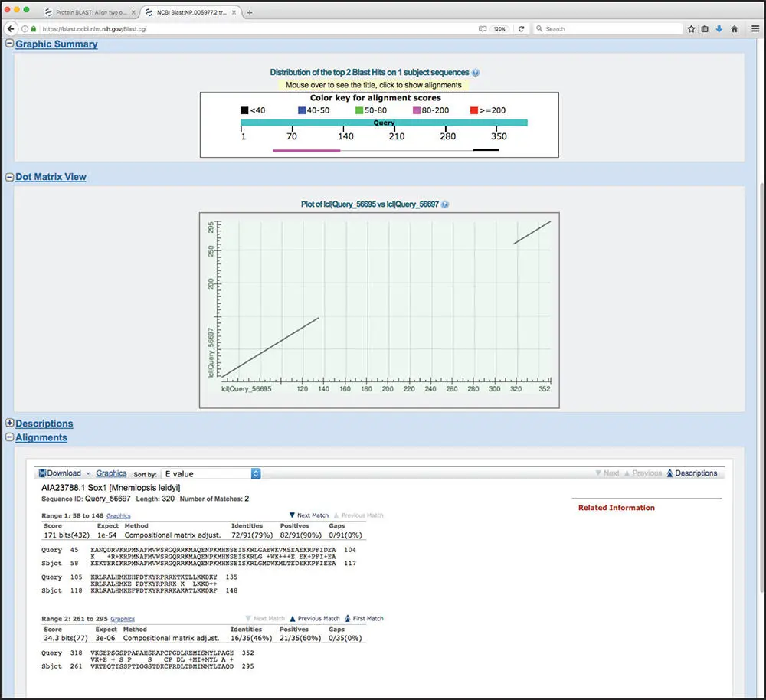766x700 pixels.
Task: Click the 120% zoom level indicator
Action: click(499, 29)
